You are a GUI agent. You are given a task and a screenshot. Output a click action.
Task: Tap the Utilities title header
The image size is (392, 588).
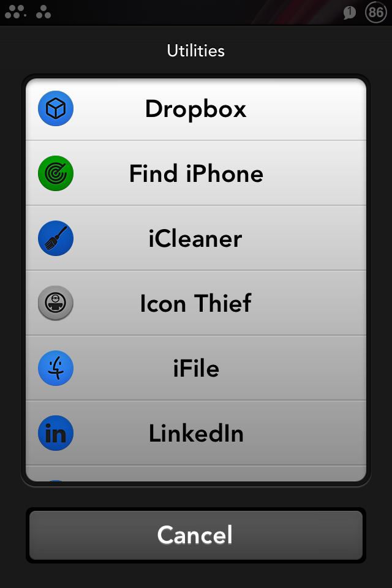coord(196,51)
